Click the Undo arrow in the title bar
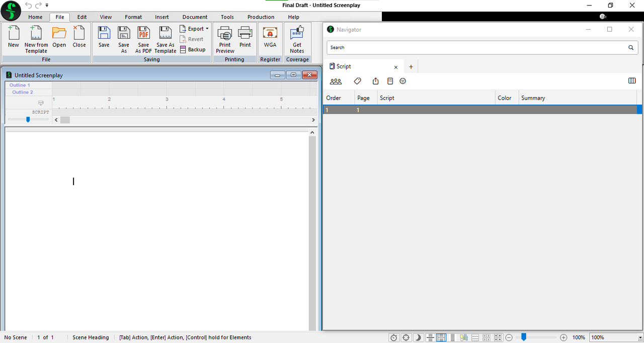This screenshot has height=343, width=644. pyautogui.click(x=28, y=5)
